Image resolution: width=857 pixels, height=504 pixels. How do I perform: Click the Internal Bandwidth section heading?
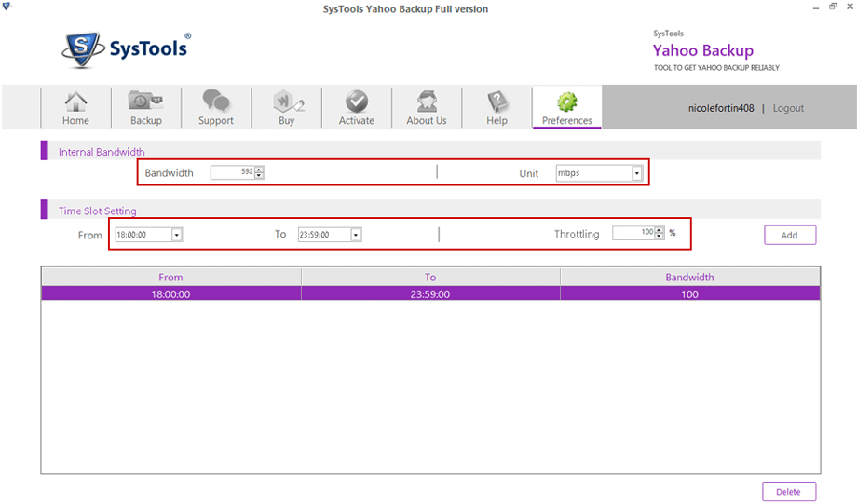pos(102,152)
